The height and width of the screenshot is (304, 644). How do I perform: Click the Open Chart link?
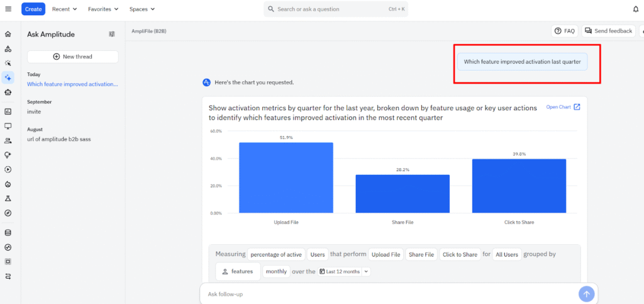(x=563, y=107)
